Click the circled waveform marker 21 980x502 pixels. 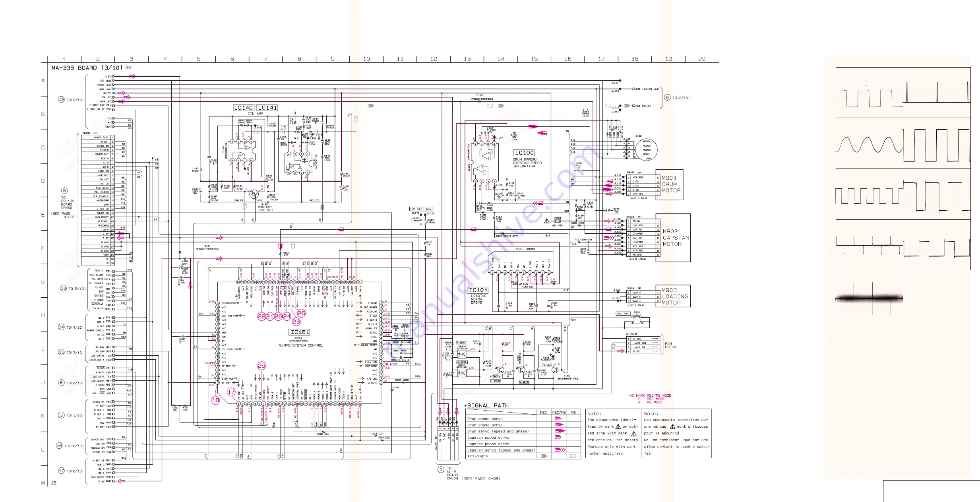pos(270,317)
